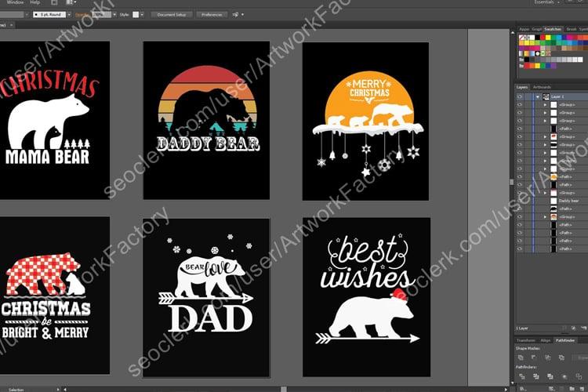Apply Intersect shape mode in Pathfinder
This screenshot has height=392, width=588.
[x=547, y=358]
